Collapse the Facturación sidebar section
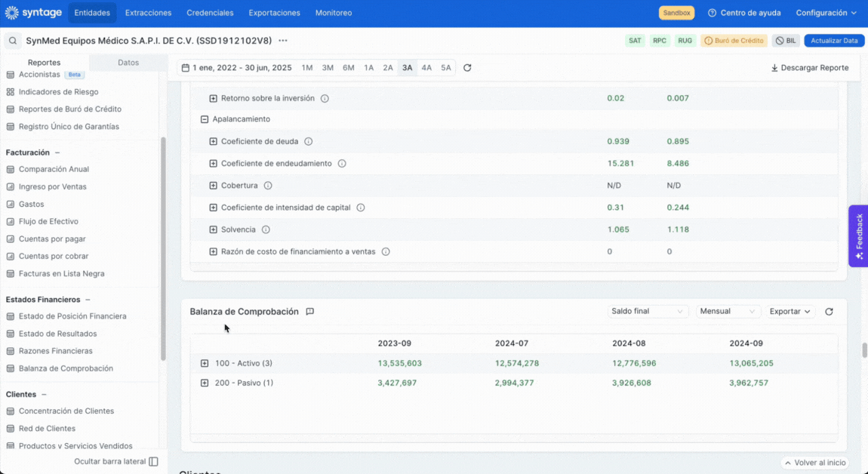This screenshot has height=474, width=868. click(x=57, y=152)
